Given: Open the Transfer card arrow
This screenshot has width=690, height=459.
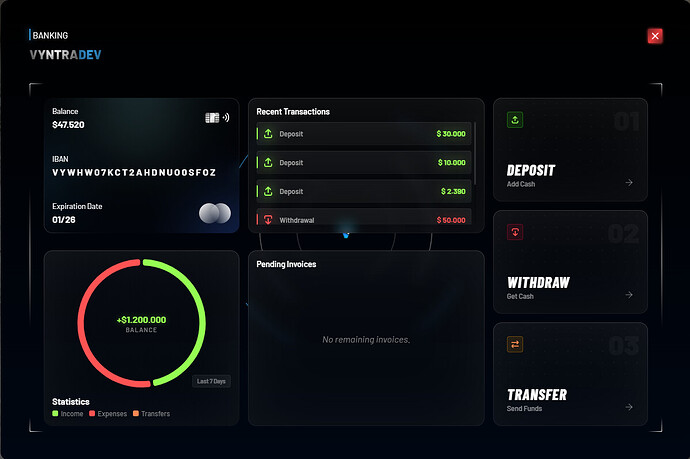Looking at the screenshot, I should coord(629,407).
